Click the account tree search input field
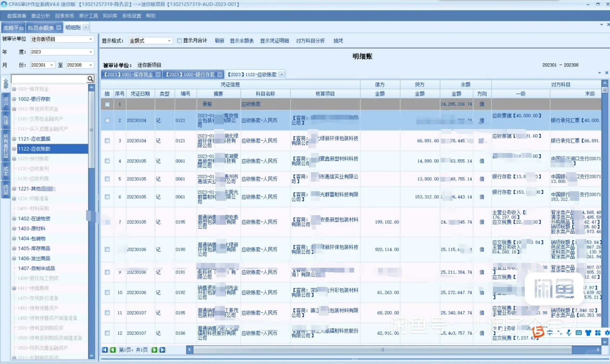This screenshot has height=364, width=610. click(x=49, y=79)
